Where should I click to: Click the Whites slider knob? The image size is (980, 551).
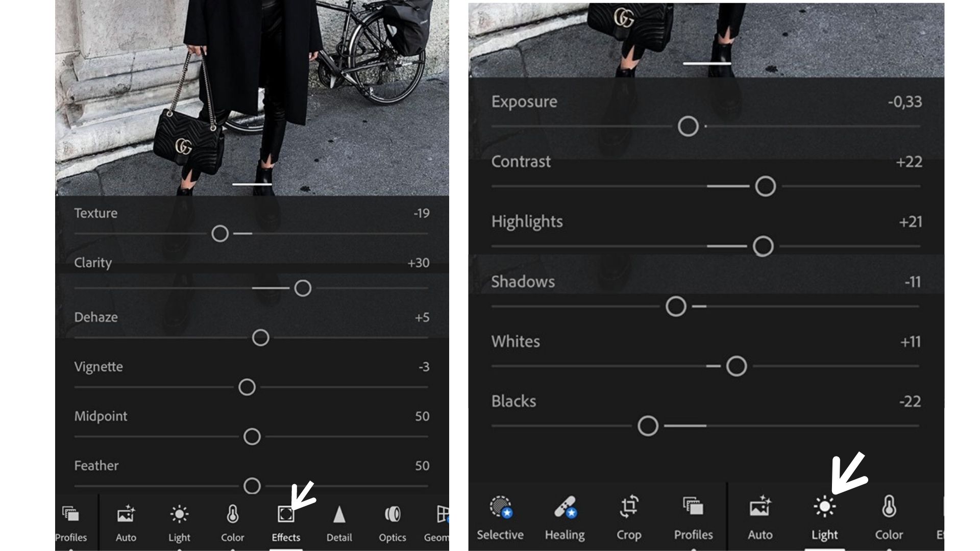[x=737, y=366]
